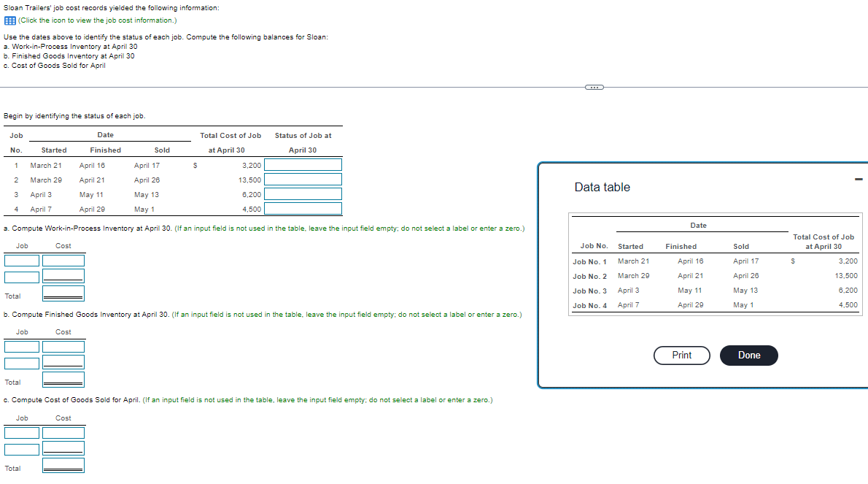The height and width of the screenshot is (484, 868).
Task: Click the Total field for Finished Goods Inventory
Action: click(x=63, y=380)
